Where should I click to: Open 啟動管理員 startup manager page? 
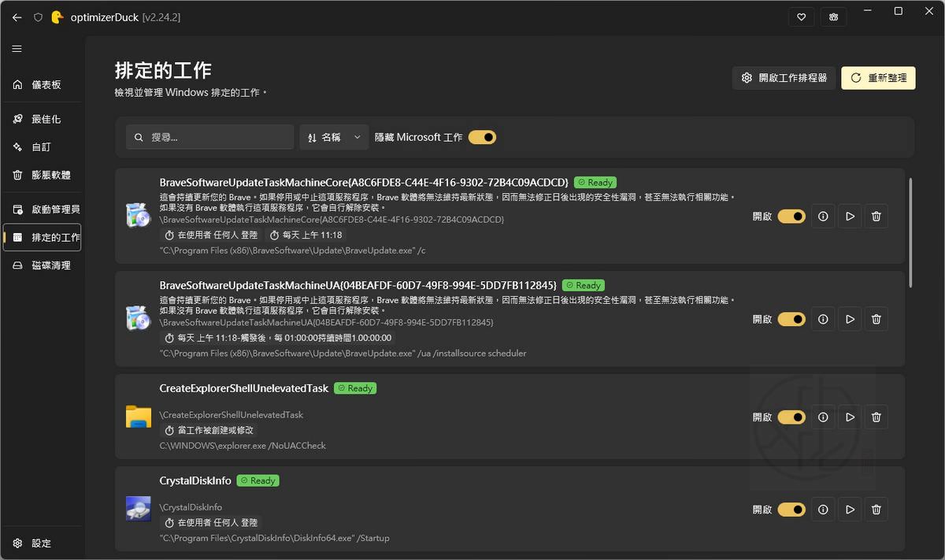43,210
